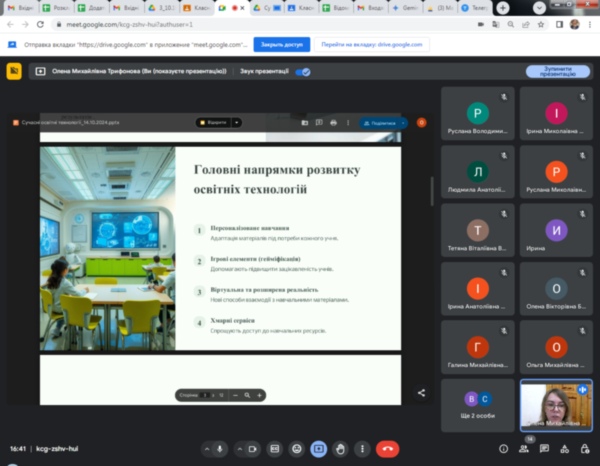
Task: Open the emoji reactions button
Action: [x=296, y=449]
